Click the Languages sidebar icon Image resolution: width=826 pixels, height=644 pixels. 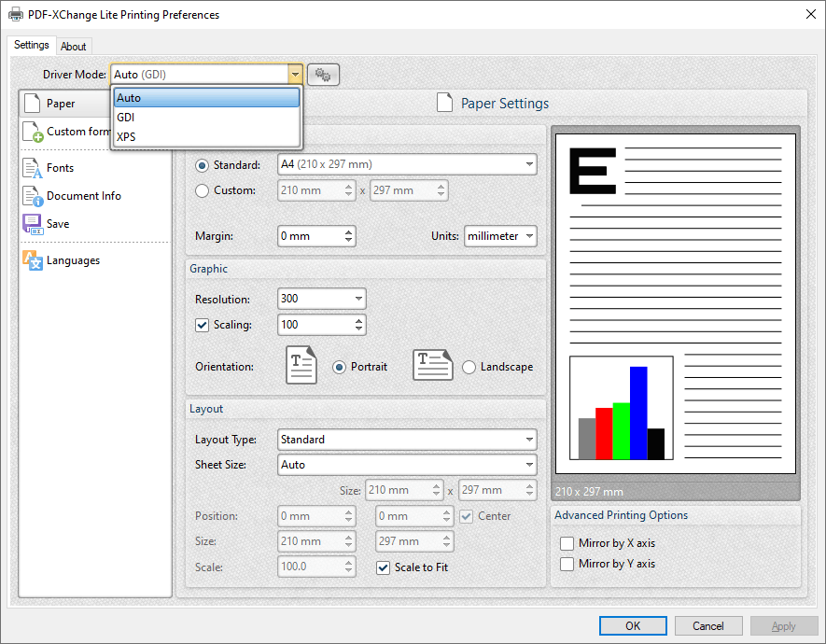tap(32, 259)
